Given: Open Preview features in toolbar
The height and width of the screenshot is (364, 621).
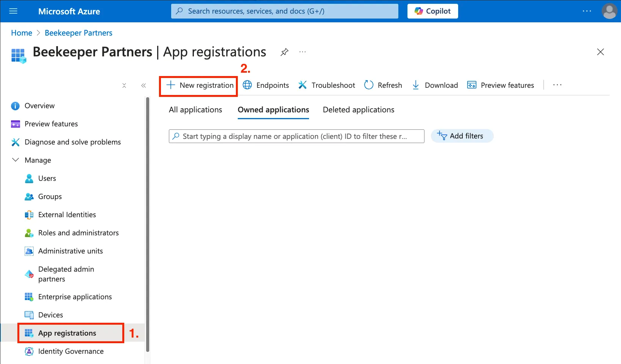Looking at the screenshot, I should [x=501, y=85].
